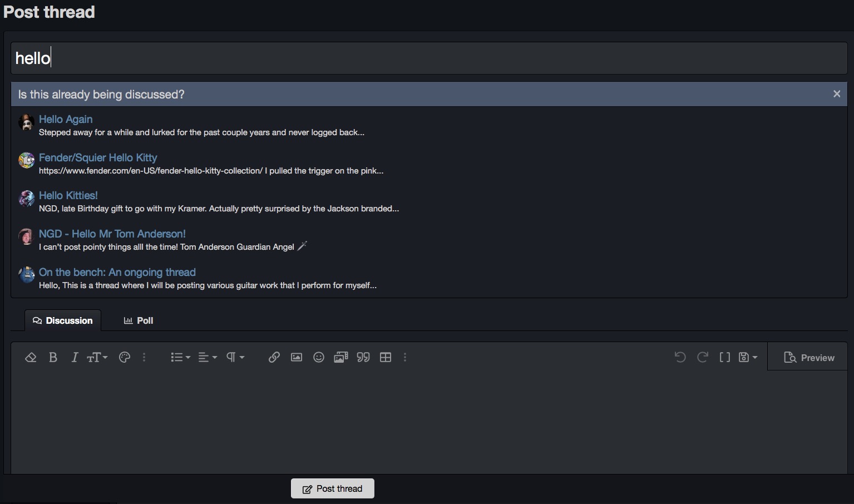The image size is (854, 504).
Task: Expand the paragraph format dropdown
Action: pyautogui.click(x=235, y=358)
